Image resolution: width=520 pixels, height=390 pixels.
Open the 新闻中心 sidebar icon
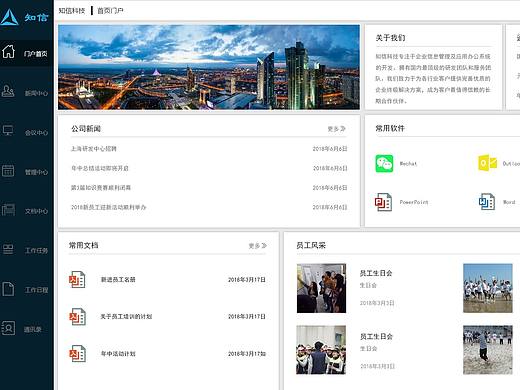8,91
